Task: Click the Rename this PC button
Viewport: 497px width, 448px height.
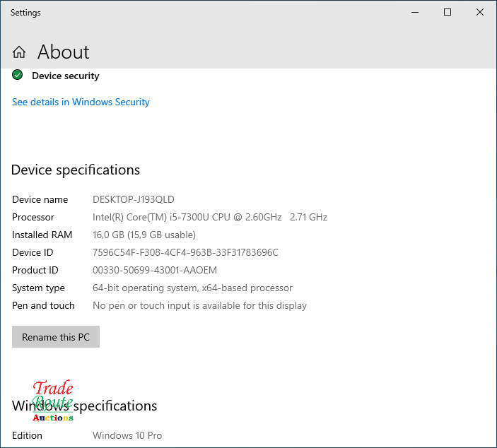Action: [56, 337]
